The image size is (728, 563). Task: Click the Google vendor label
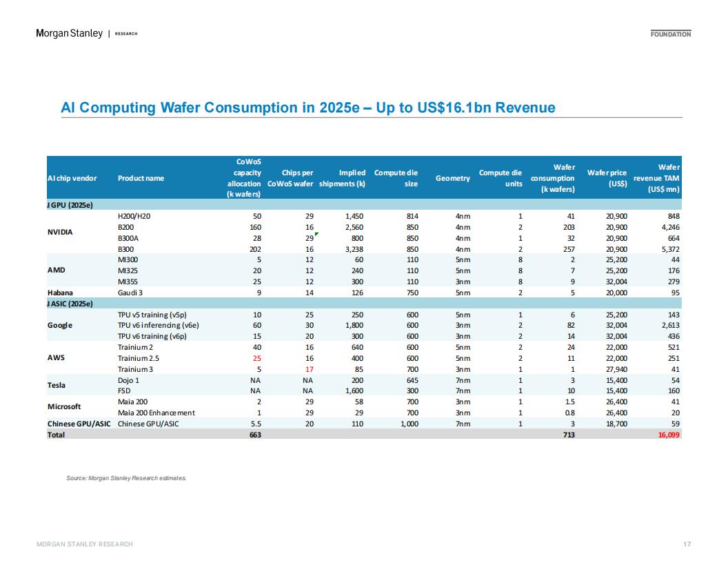(59, 325)
